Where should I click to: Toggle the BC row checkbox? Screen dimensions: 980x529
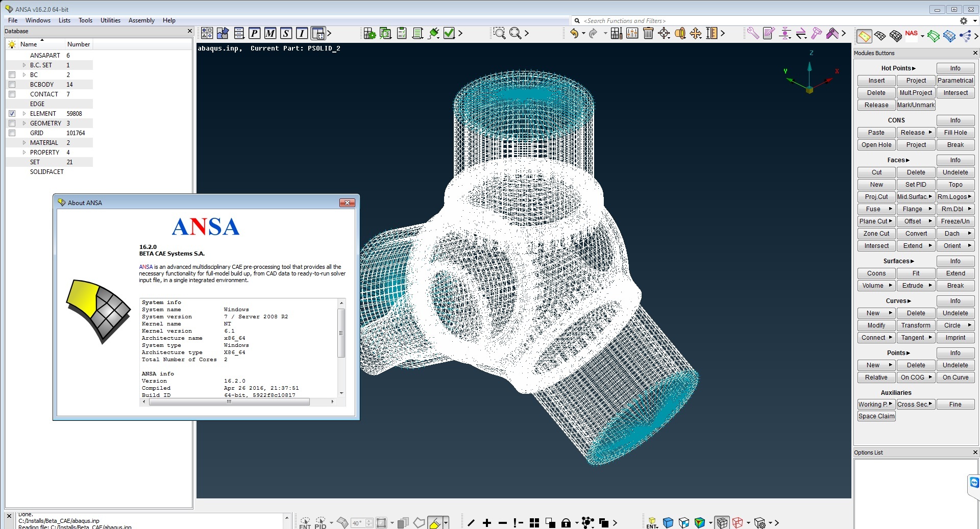12,75
